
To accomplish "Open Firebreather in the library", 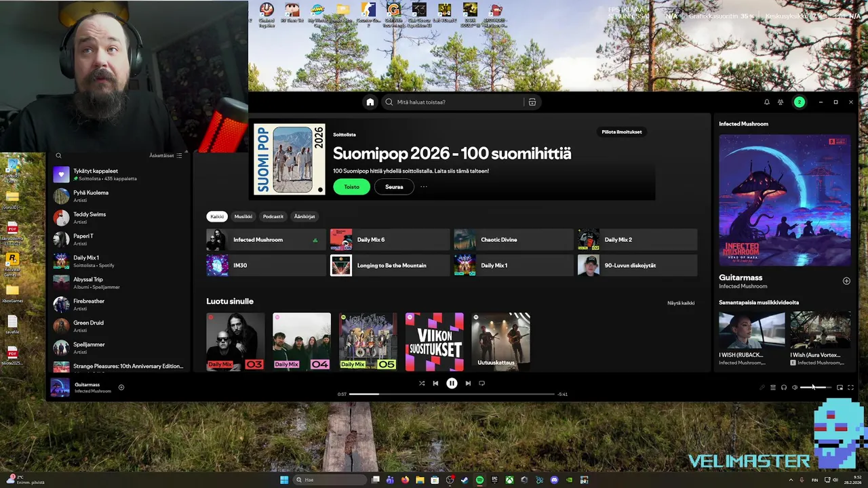I will pos(119,305).
